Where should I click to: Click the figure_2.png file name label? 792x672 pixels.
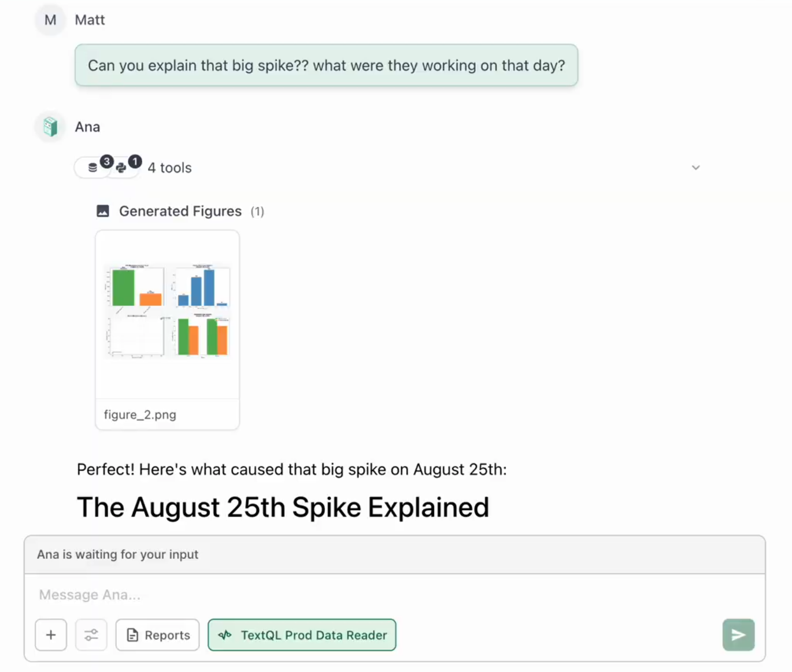click(x=140, y=415)
